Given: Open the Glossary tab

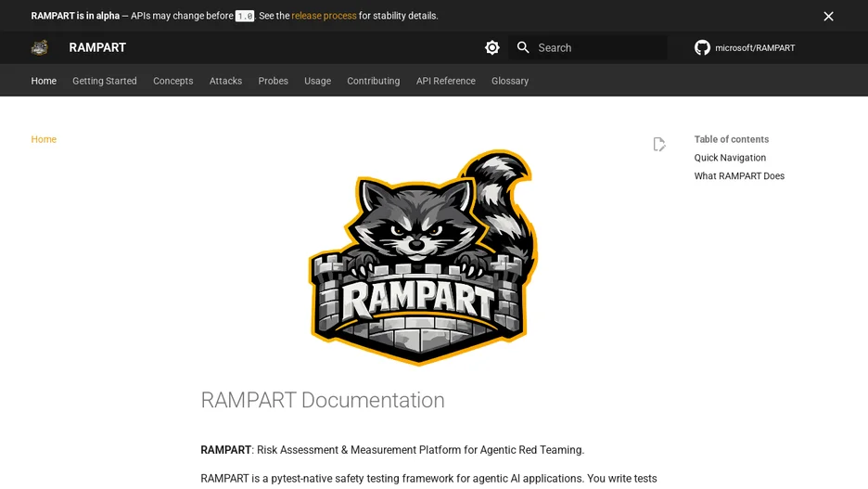Looking at the screenshot, I should point(510,81).
